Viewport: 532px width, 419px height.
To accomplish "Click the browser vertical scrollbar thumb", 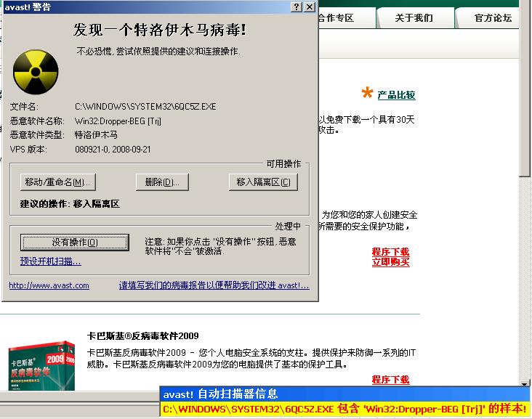I will 524,88.
